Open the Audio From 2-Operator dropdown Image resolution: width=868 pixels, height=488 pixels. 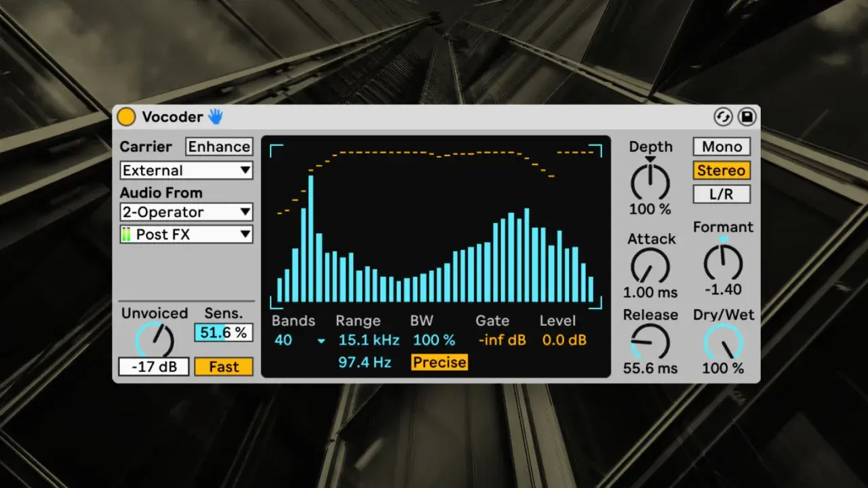186,212
